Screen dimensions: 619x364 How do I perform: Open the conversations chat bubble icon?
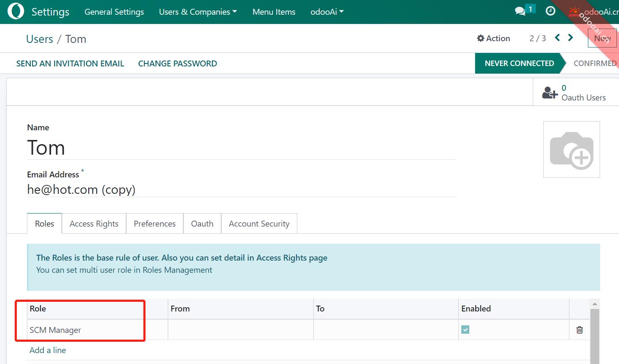[x=520, y=11]
